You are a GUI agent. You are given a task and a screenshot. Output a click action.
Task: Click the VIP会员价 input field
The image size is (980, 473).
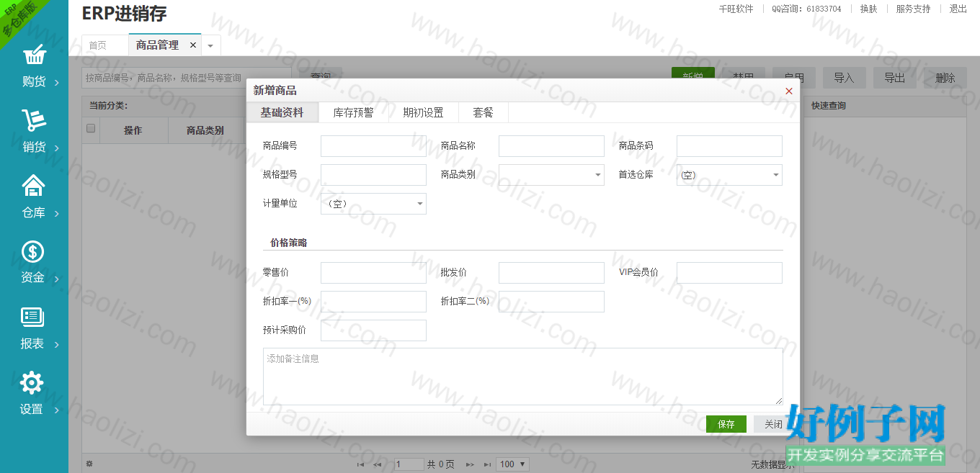click(729, 273)
